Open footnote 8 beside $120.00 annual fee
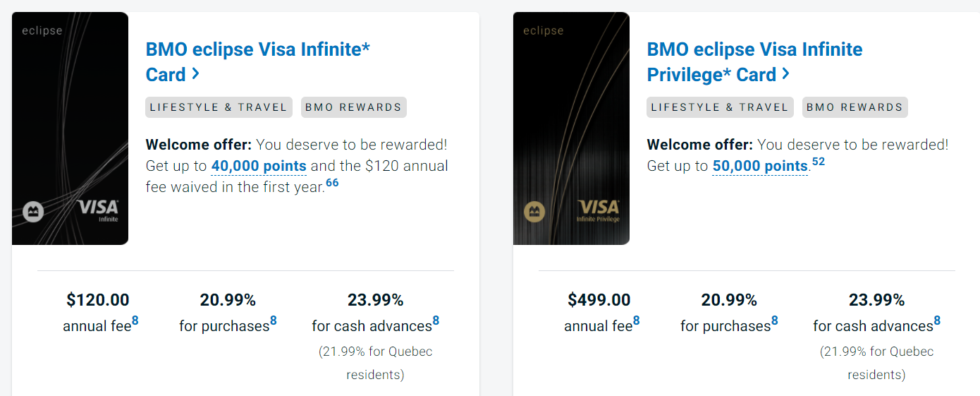 (135, 321)
